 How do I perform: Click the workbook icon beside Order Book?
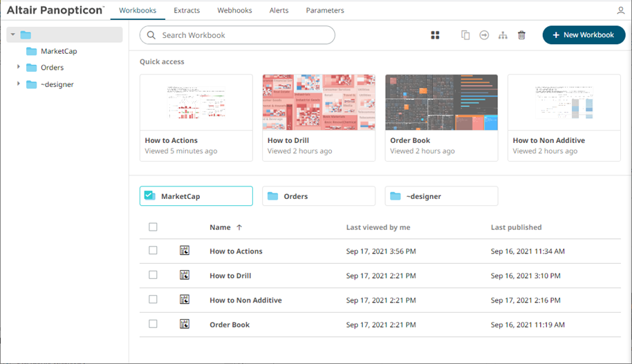tap(185, 324)
